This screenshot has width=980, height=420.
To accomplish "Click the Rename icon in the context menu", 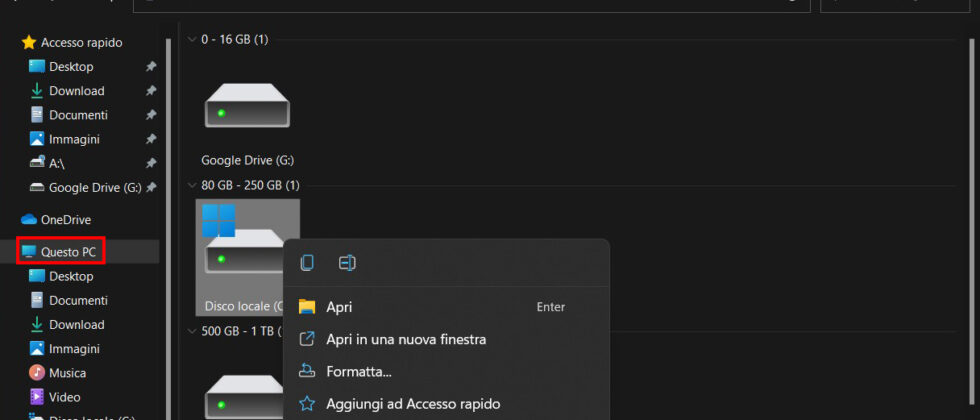I will [x=347, y=263].
